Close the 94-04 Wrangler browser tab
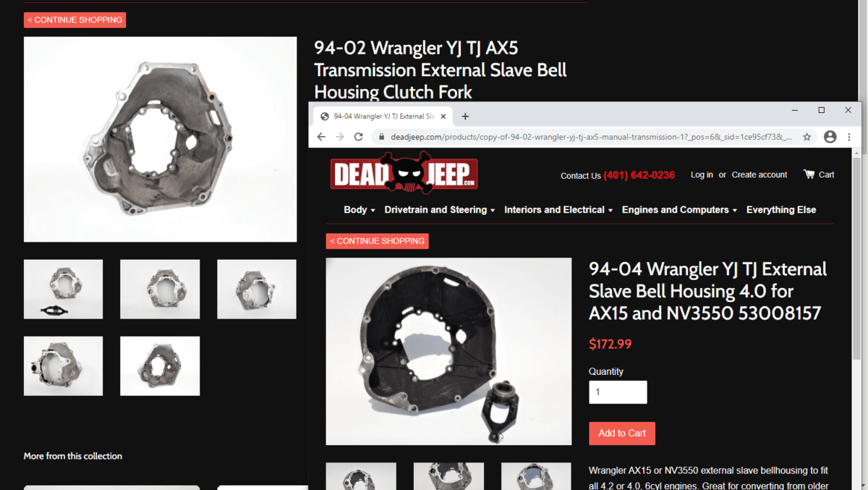 [443, 116]
